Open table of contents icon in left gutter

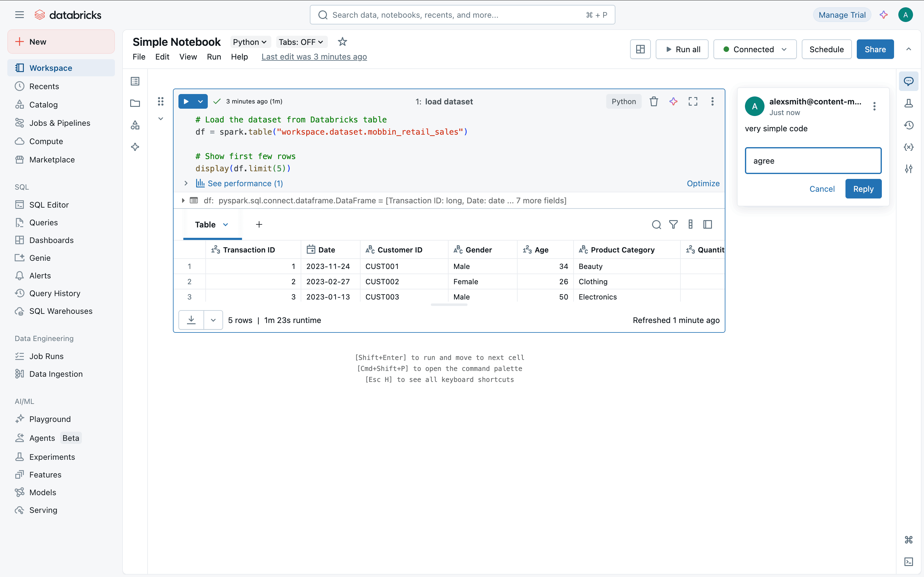click(135, 81)
